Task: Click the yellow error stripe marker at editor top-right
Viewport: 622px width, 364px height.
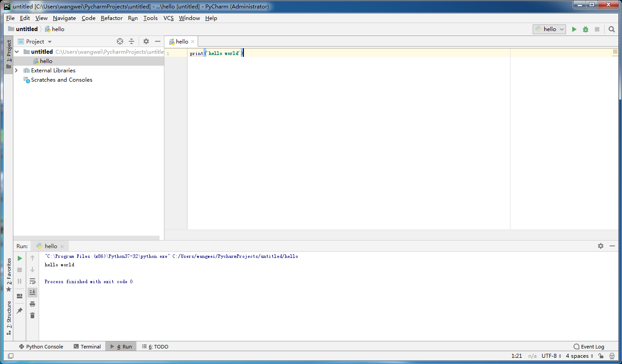Action: (615, 52)
